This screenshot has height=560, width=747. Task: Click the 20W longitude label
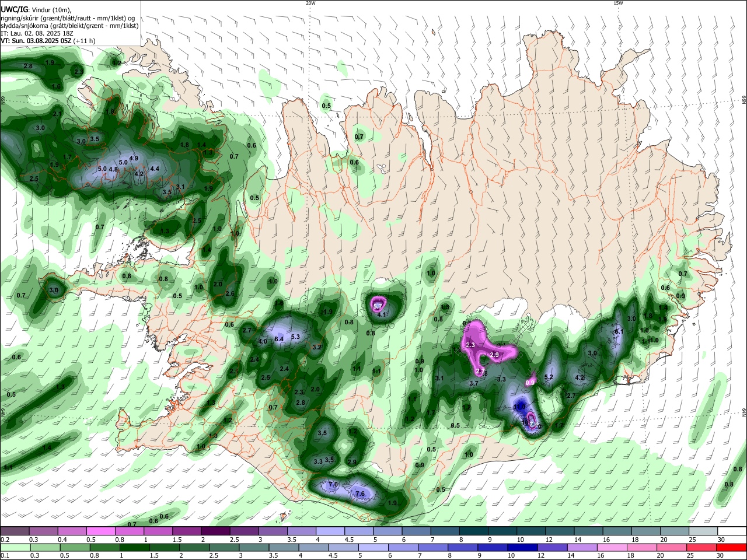(310, 3)
